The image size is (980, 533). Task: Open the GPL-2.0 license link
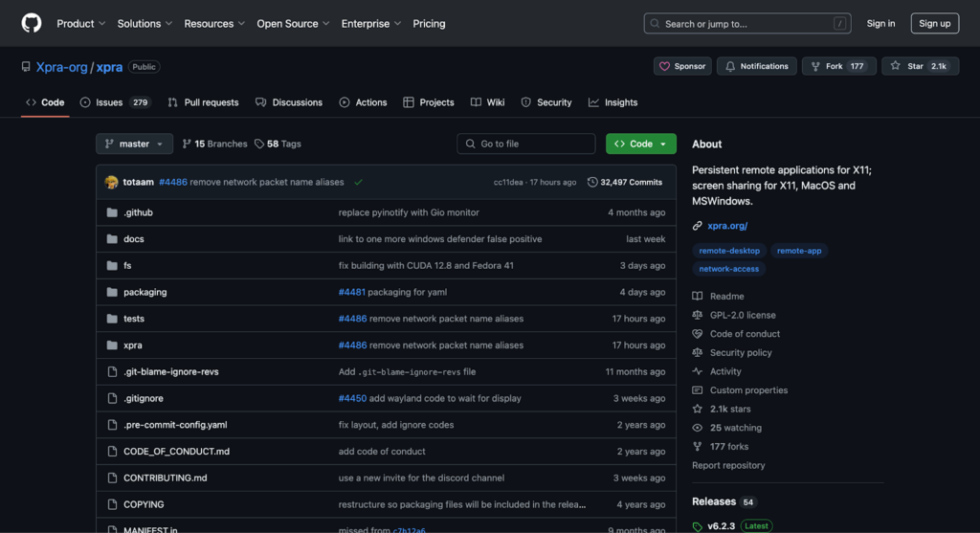coord(742,315)
